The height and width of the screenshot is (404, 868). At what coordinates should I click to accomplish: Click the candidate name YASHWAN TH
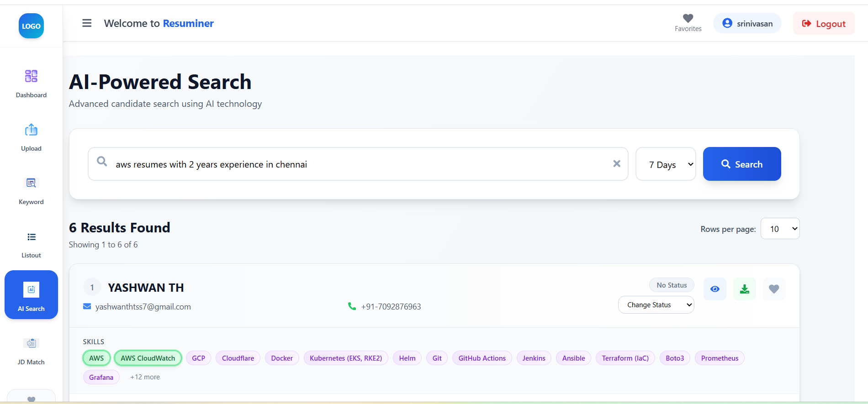(146, 288)
